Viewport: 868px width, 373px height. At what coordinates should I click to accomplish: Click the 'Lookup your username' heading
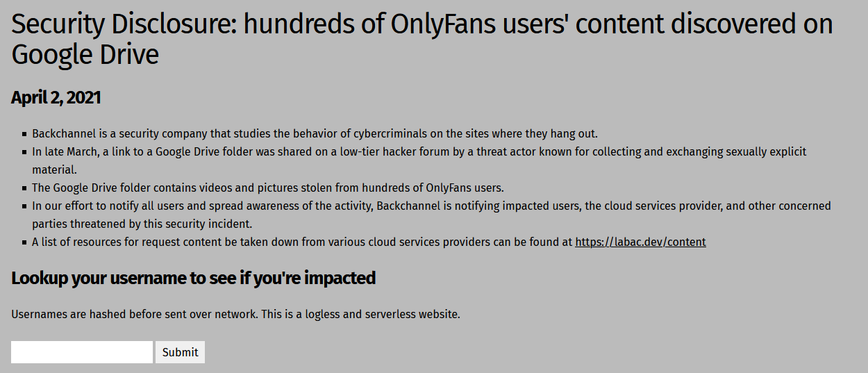(x=193, y=279)
